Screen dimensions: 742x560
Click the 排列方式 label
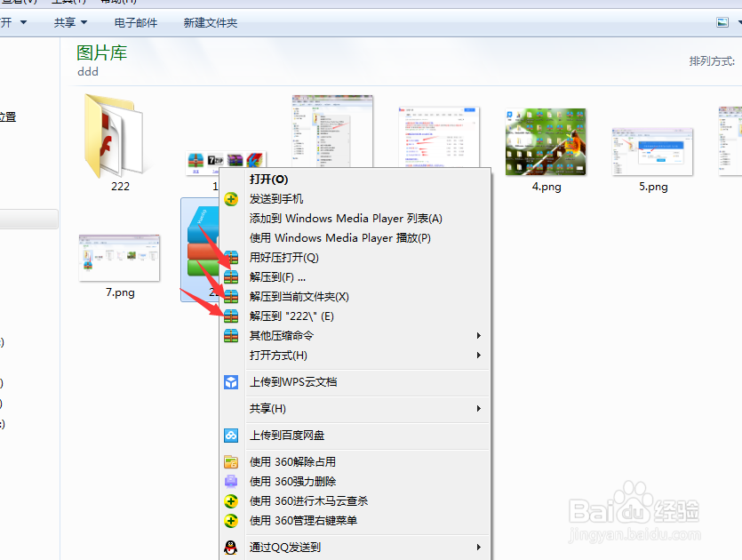point(712,61)
